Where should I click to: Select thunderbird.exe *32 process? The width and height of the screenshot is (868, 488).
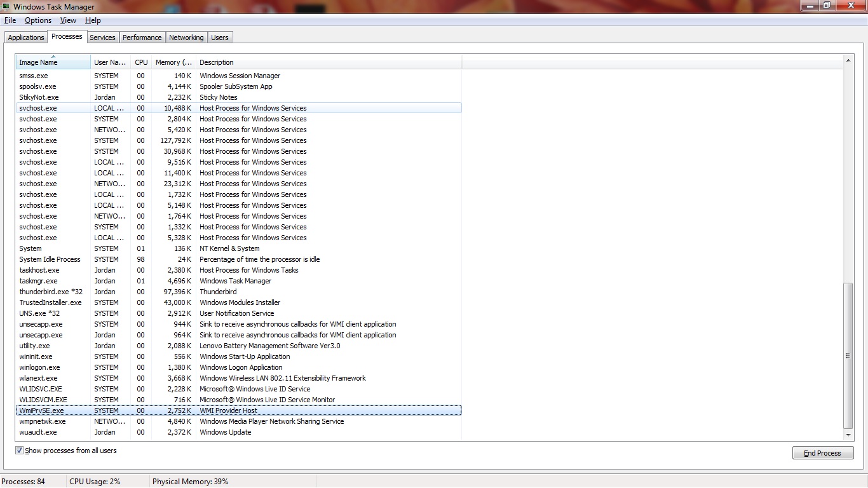pos(239,292)
